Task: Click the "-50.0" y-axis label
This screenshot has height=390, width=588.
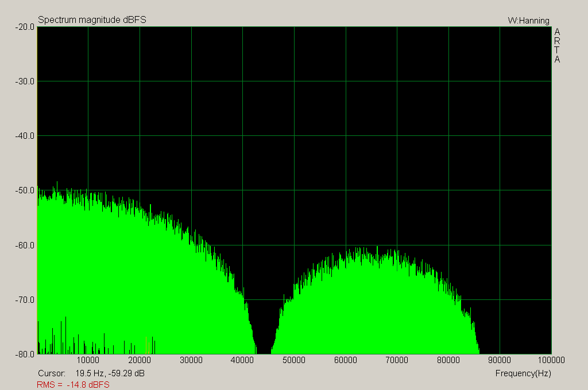Action: pyautogui.click(x=25, y=190)
